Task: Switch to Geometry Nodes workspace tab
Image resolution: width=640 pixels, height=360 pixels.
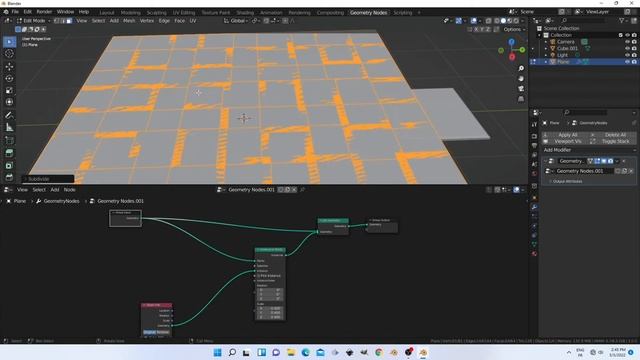Action: point(368,13)
